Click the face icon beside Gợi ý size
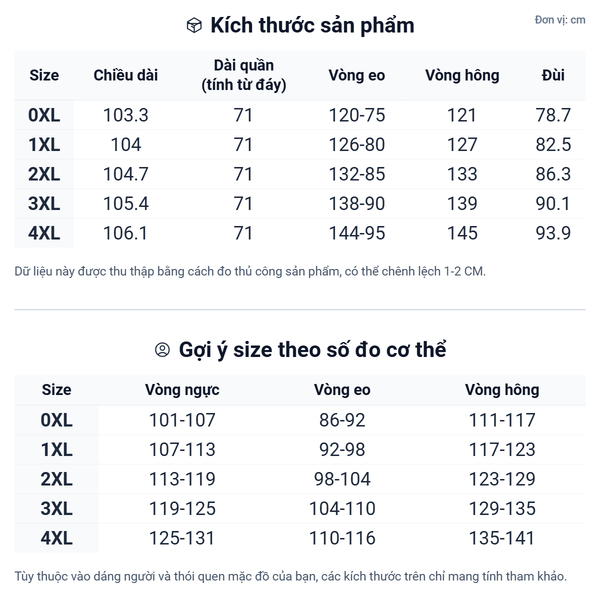This screenshot has width=600, height=600. 162,350
